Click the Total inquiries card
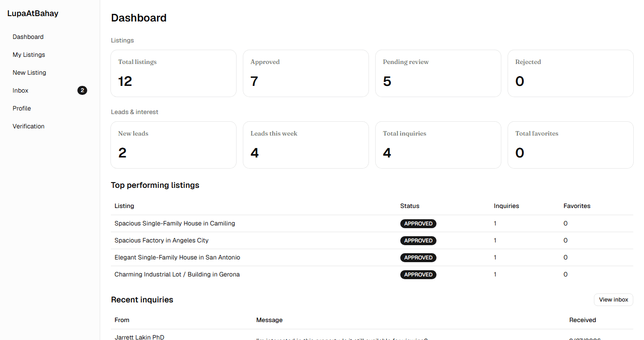644x340 pixels. pos(438,145)
